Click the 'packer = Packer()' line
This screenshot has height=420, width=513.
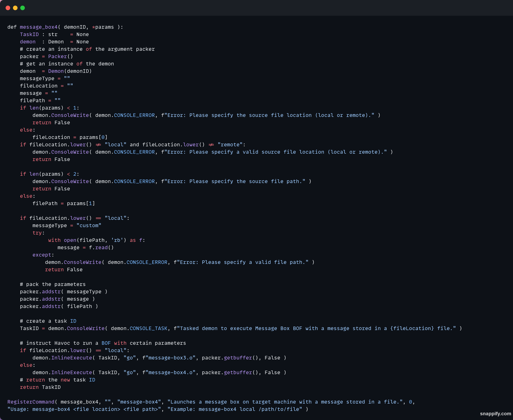(46, 56)
